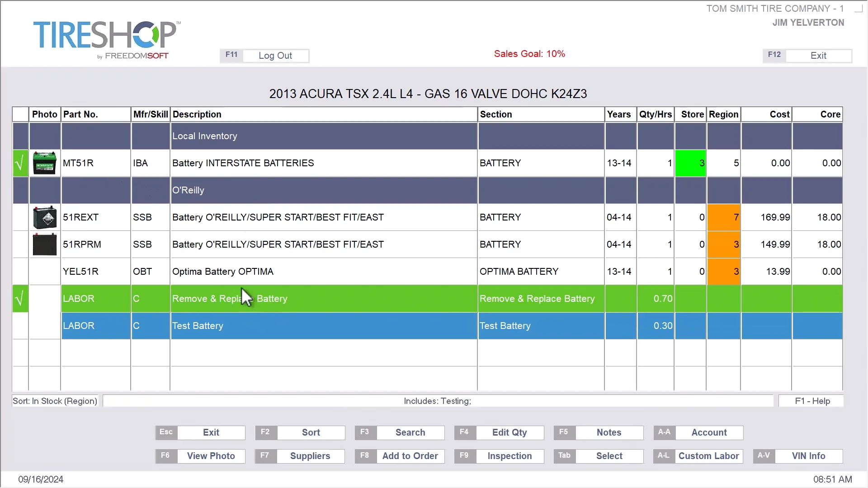The image size is (868, 488).
Task: Open VIN Info
Action: (797, 456)
